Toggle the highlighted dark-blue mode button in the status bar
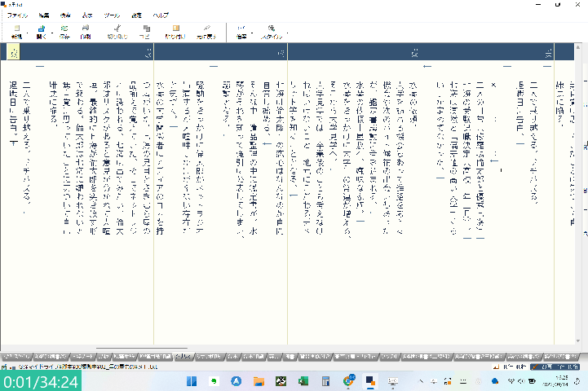 555,367
